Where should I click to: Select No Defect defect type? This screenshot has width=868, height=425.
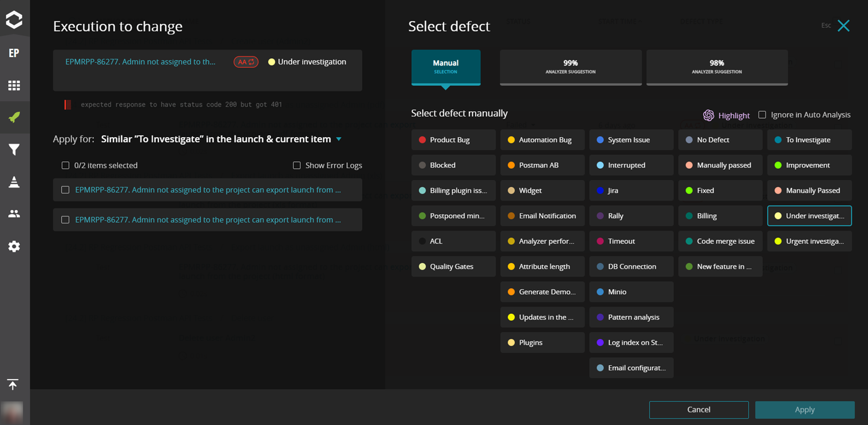tap(721, 140)
